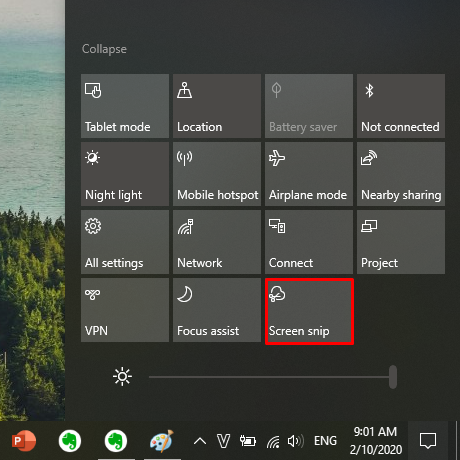Toggle the Location quick action
The image size is (460, 460).
[x=217, y=106]
